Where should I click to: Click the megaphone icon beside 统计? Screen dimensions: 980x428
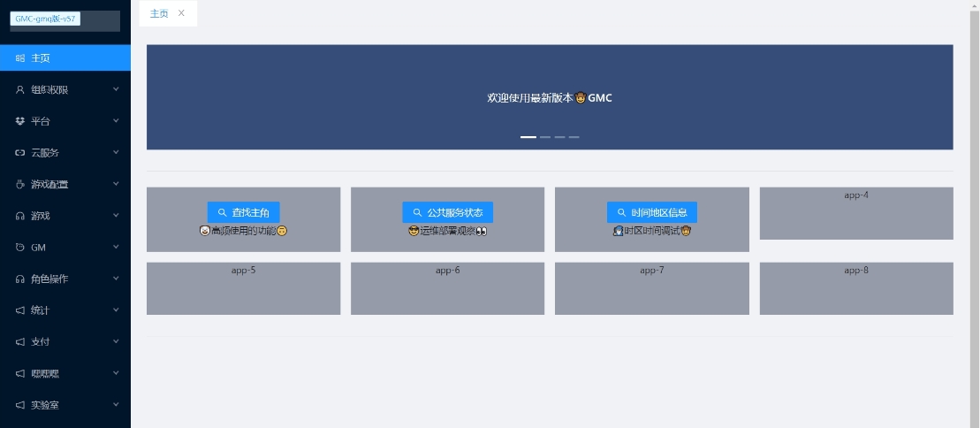click(x=20, y=310)
